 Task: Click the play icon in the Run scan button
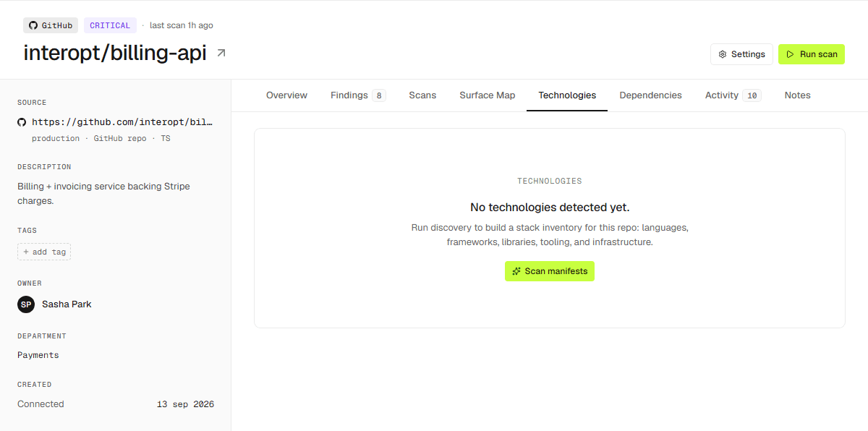791,54
